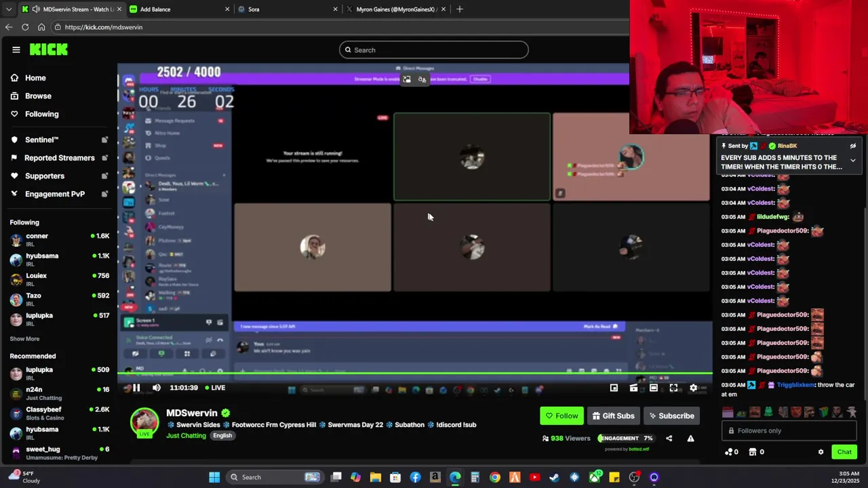Open Windows Start menu
Viewport: 868px width, 488px height.
[x=214, y=477]
